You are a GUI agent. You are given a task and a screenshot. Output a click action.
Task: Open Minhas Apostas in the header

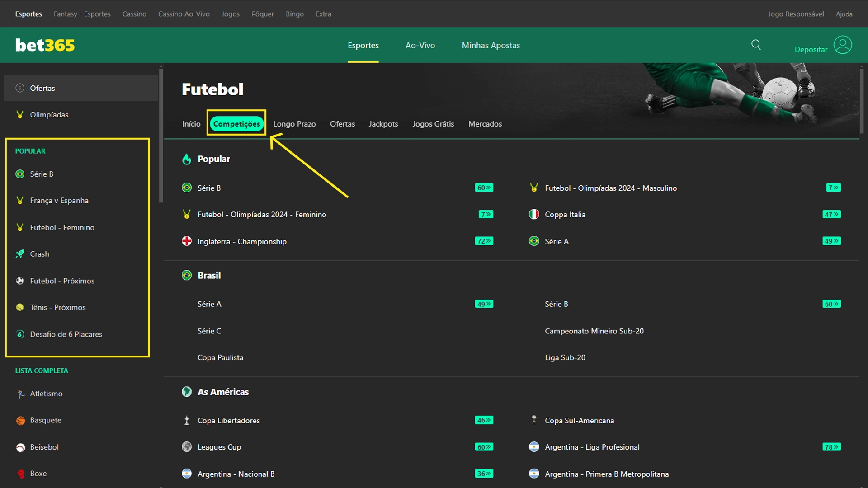tap(491, 45)
